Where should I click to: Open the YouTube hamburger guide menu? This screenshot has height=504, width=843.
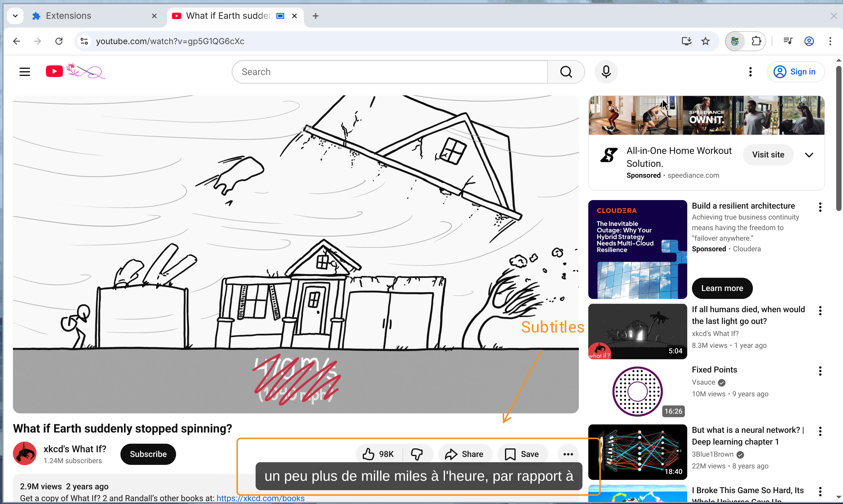tap(24, 72)
